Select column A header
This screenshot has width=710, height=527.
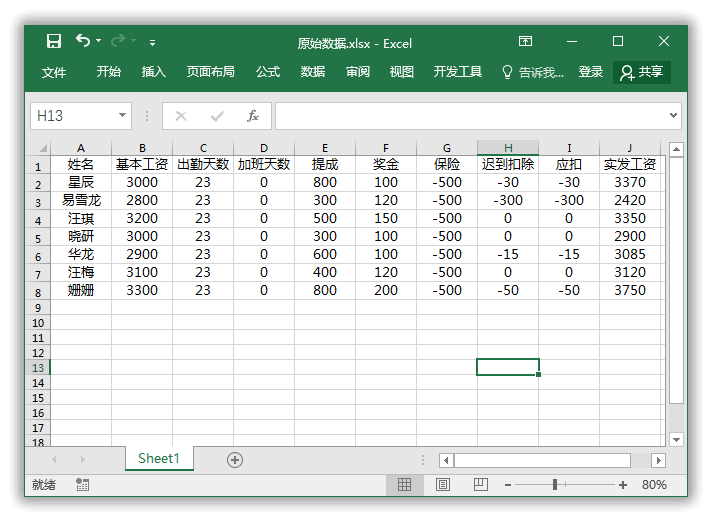coord(81,148)
